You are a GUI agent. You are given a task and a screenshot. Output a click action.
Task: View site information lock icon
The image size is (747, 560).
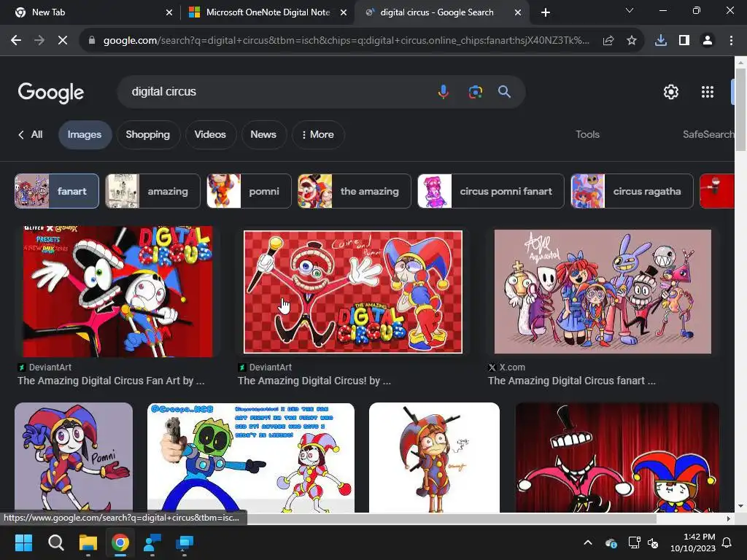[91, 41]
